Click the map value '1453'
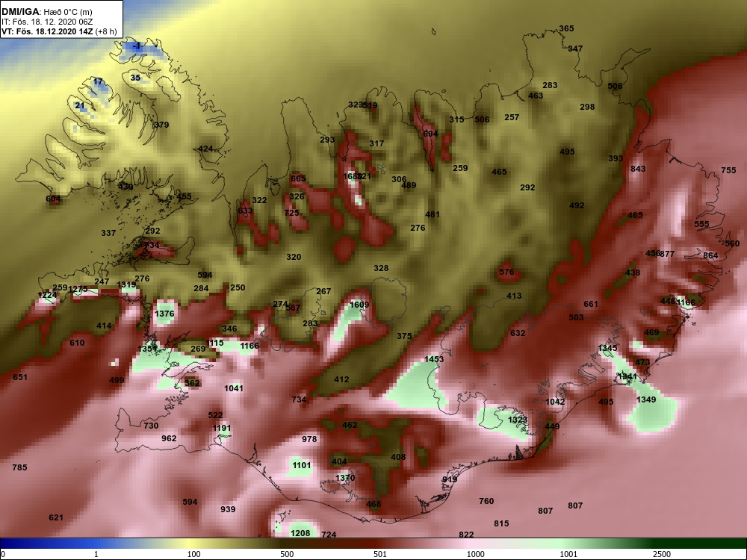747x560 pixels. pos(434,359)
